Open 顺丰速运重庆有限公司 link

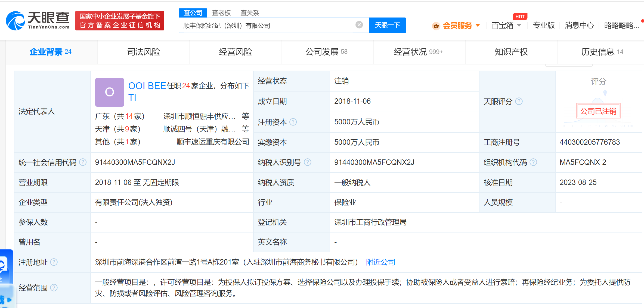click(x=213, y=142)
